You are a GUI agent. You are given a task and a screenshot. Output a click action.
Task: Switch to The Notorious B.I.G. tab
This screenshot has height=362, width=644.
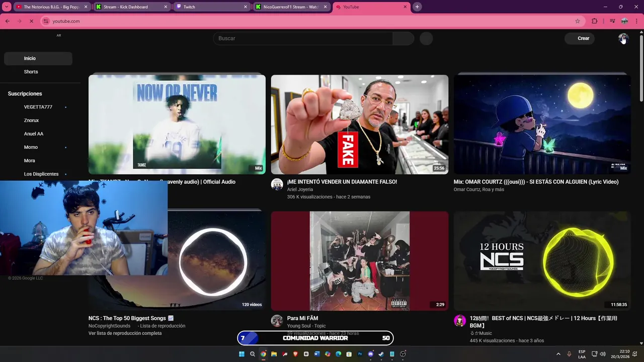coord(51,7)
